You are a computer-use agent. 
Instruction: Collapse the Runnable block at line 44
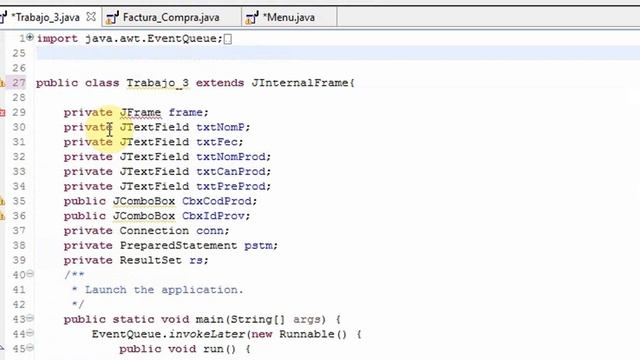click(30, 333)
